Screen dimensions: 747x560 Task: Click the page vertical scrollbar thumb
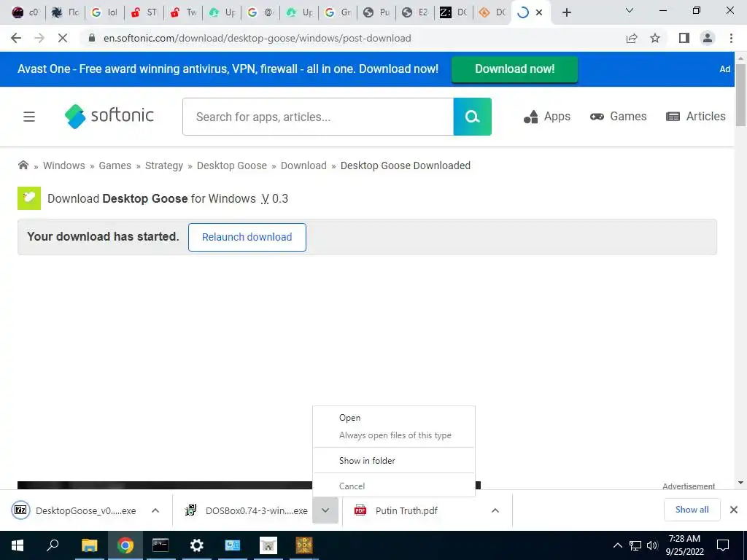coord(740,94)
